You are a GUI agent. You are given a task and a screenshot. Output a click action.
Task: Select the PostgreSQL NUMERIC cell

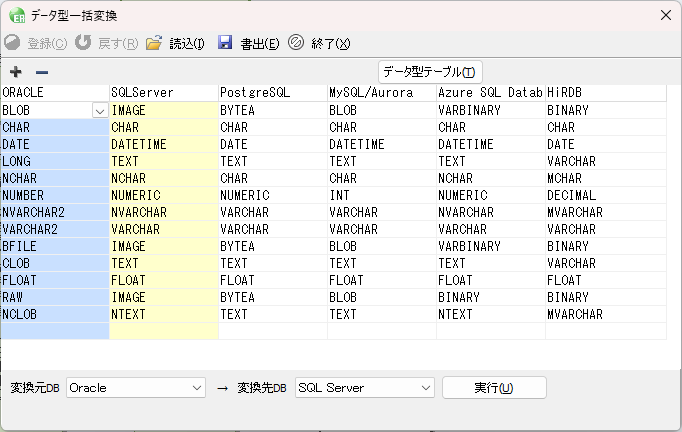click(273, 195)
